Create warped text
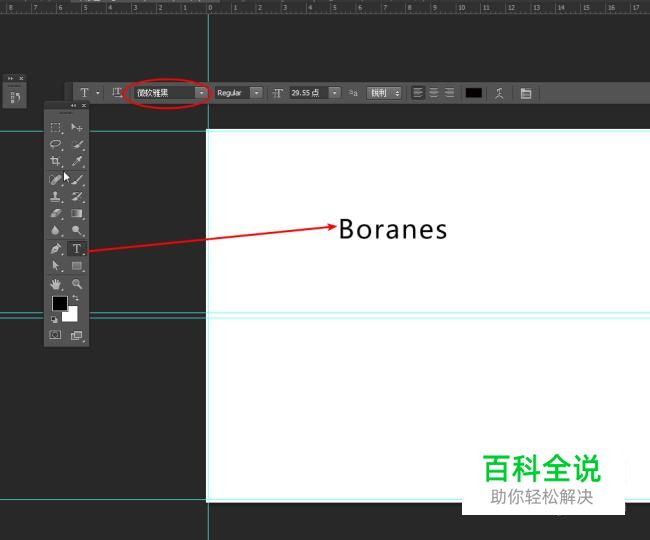The width and height of the screenshot is (650, 540). 499,93
